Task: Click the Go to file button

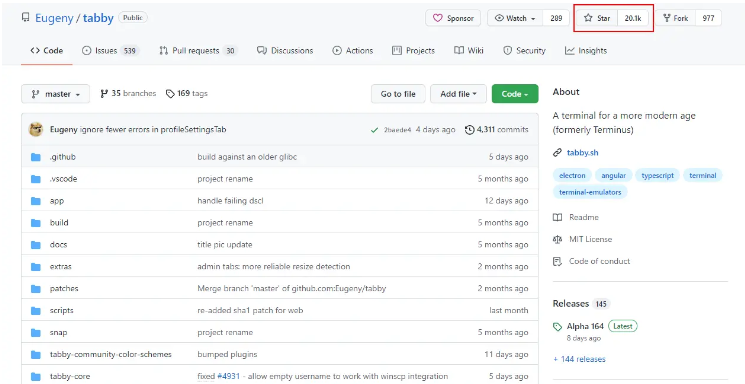Action: point(398,94)
